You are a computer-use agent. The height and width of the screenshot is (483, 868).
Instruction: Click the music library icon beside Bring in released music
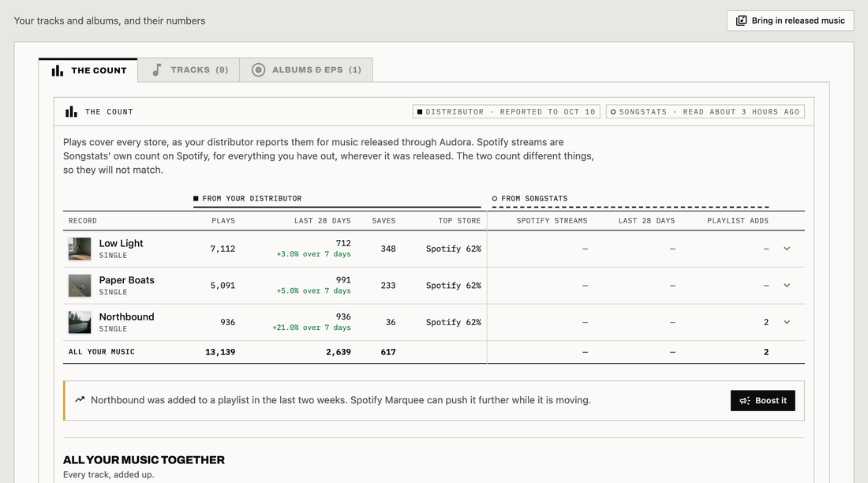(741, 21)
